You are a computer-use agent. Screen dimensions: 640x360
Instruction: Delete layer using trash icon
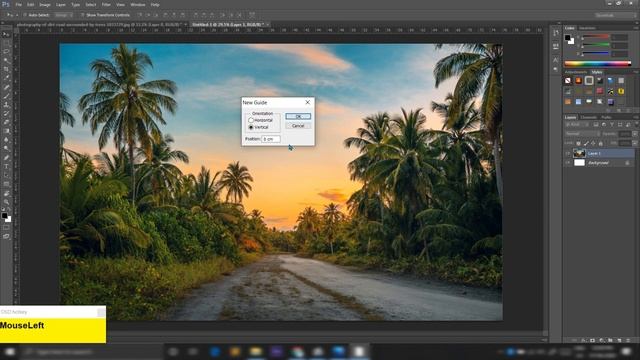(x=628, y=340)
